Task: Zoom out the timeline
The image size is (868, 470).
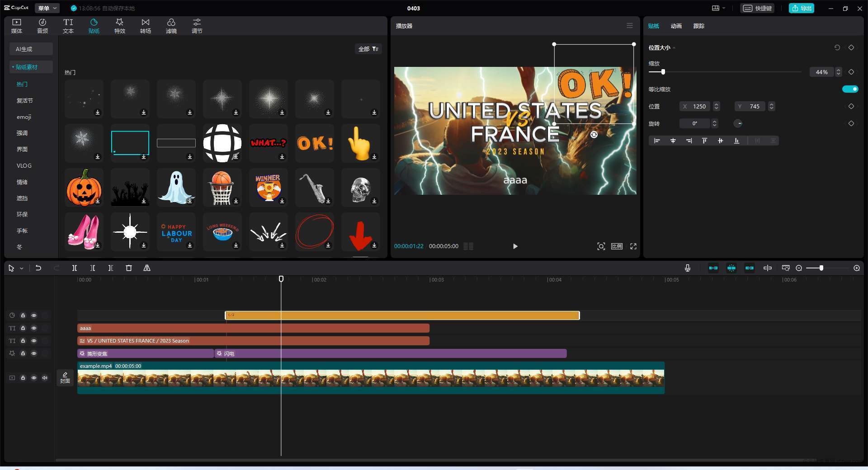Action: (x=799, y=268)
